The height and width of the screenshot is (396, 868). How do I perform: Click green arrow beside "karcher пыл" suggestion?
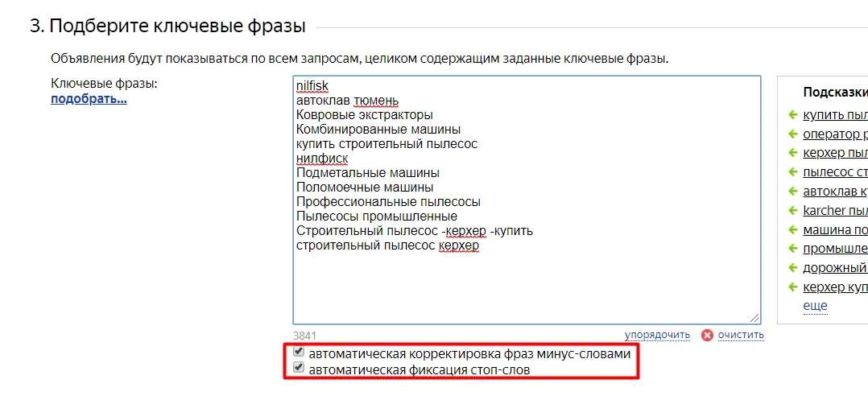(x=792, y=211)
